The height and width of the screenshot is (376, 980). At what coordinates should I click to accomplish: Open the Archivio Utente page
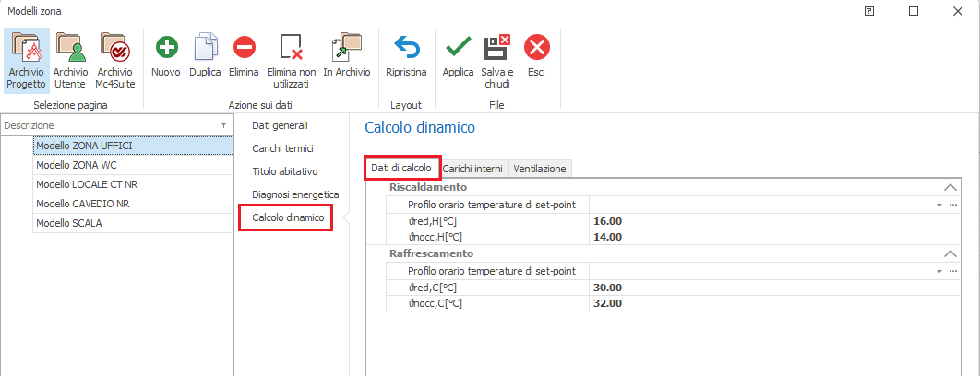(x=70, y=46)
